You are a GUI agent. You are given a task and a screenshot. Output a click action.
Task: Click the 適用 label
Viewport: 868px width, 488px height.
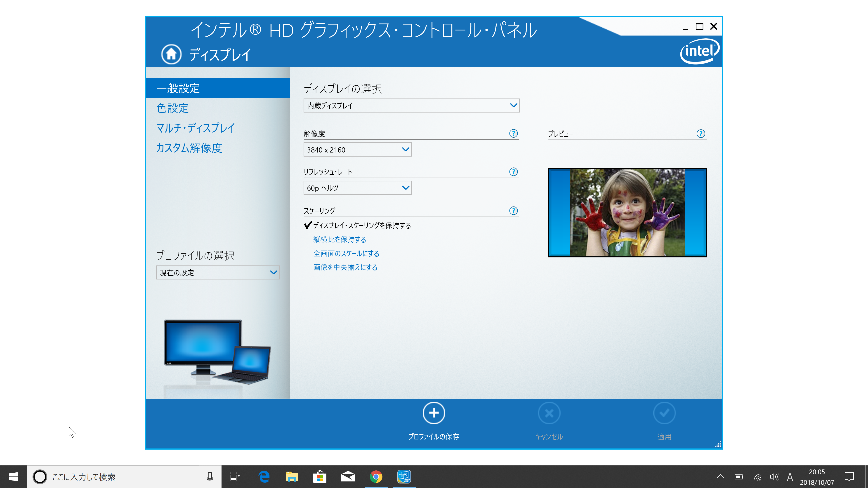(664, 437)
